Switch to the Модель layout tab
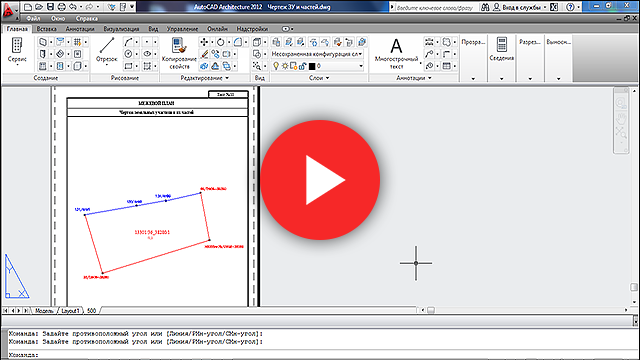The width and height of the screenshot is (640, 360). [x=44, y=311]
